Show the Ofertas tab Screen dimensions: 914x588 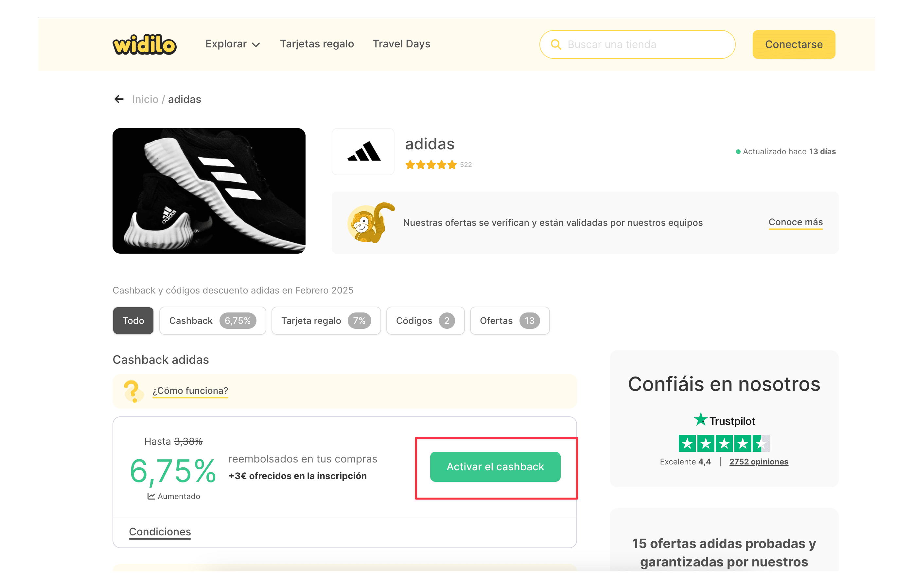pyautogui.click(x=510, y=321)
